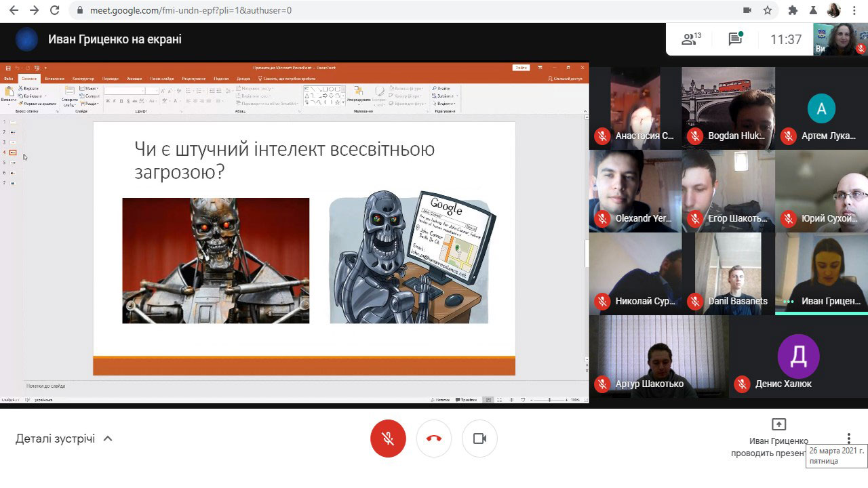Open the meeting chat panel
868x488 pixels.
point(736,39)
